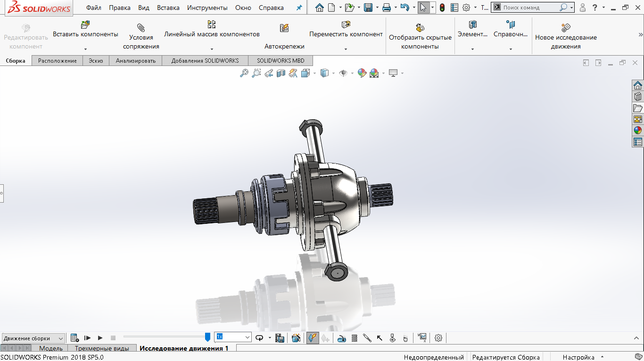The image size is (644, 361).
Task: Click the Rebuild traffic light icon
Action: pos(442,8)
